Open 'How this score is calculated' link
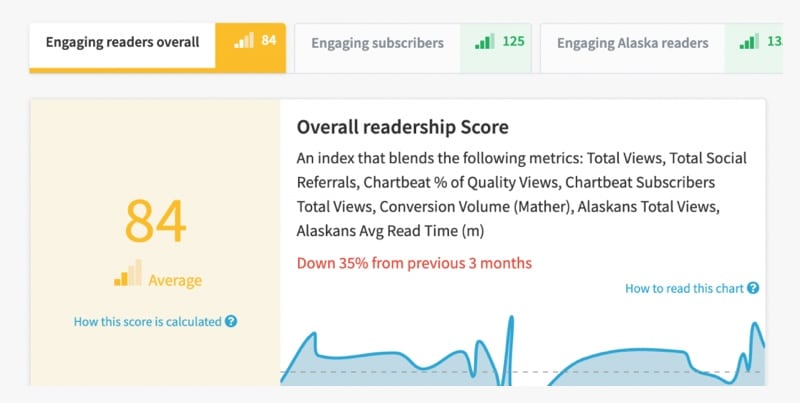This screenshot has width=800, height=403. (x=147, y=322)
